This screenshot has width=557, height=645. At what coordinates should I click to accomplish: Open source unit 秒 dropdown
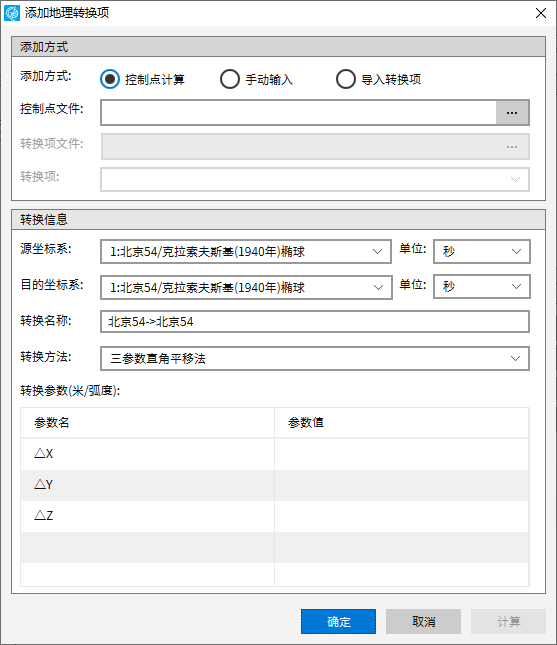(x=482, y=251)
